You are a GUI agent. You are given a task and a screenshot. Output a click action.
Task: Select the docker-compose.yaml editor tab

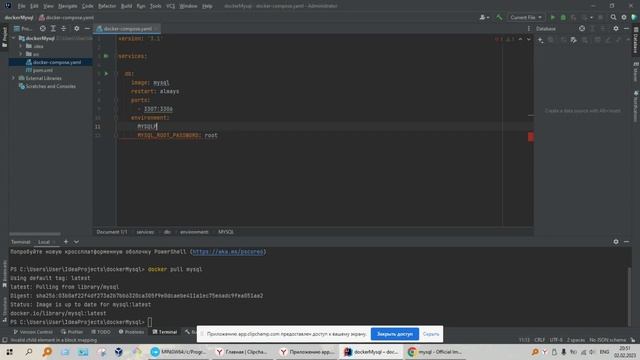[127, 29]
